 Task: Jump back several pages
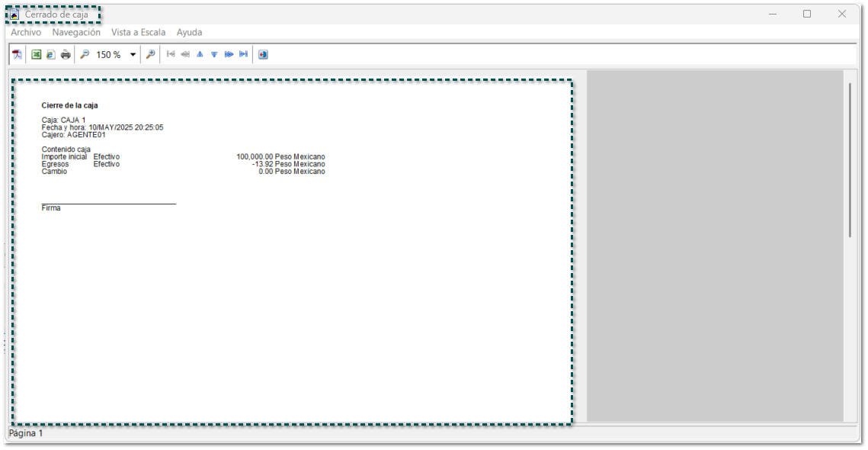(x=185, y=54)
